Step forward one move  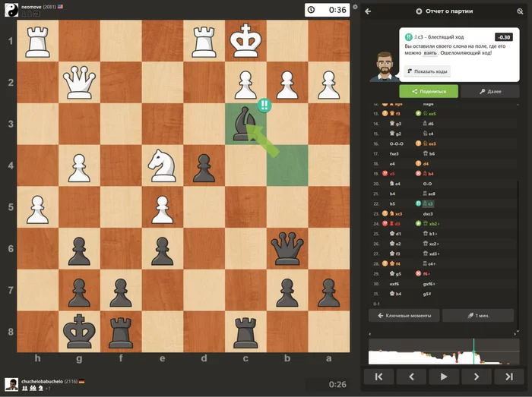click(477, 377)
